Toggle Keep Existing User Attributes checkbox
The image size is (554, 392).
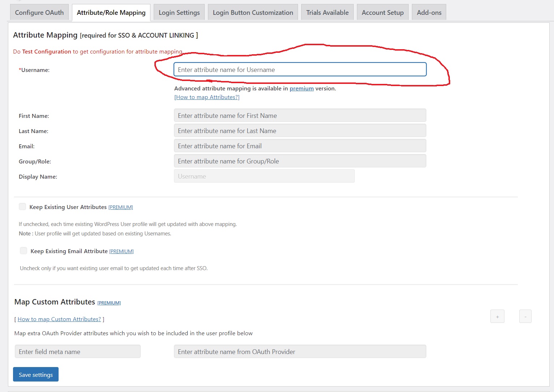click(22, 206)
